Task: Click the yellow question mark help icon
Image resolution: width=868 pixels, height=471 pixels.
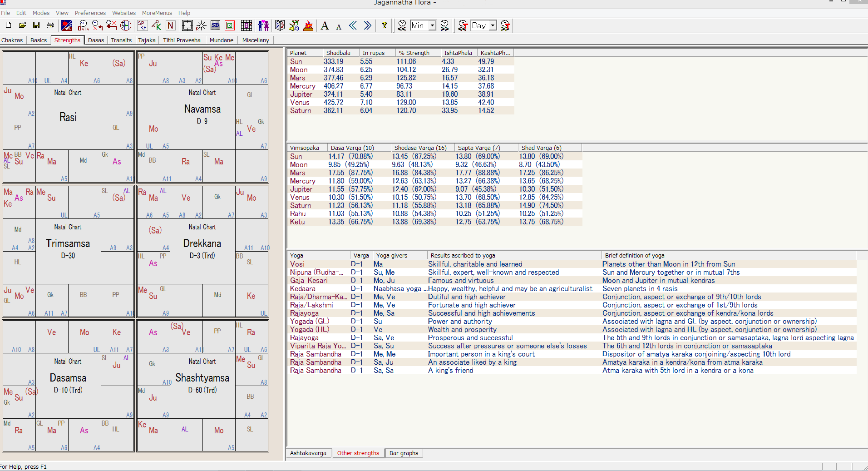Action: coord(385,25)
